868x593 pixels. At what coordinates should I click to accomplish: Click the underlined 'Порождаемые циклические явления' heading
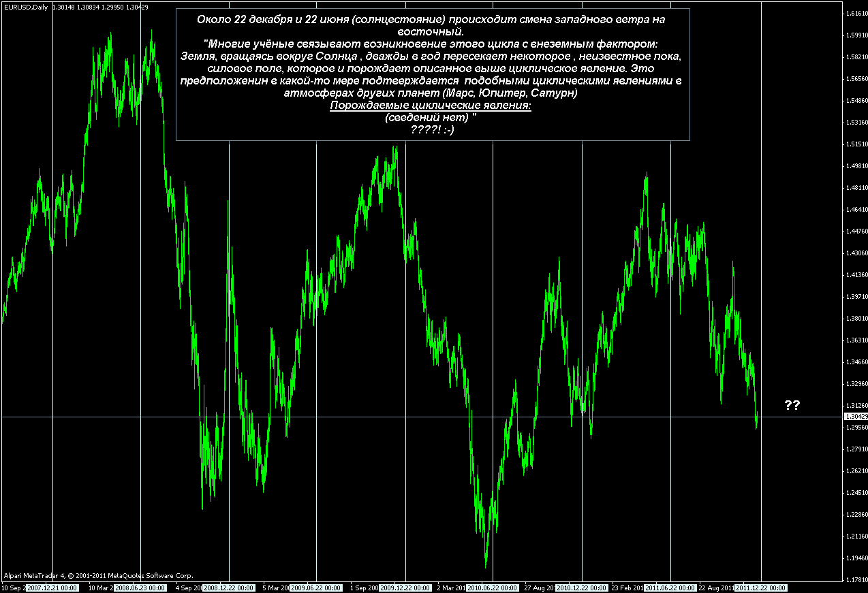(431, 106)
